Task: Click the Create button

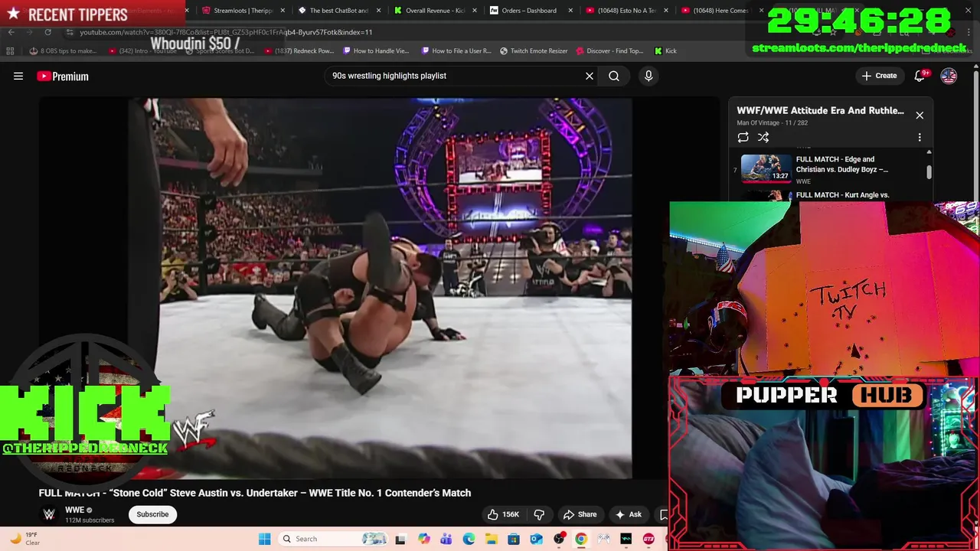Action: click(x=879, y=76)
